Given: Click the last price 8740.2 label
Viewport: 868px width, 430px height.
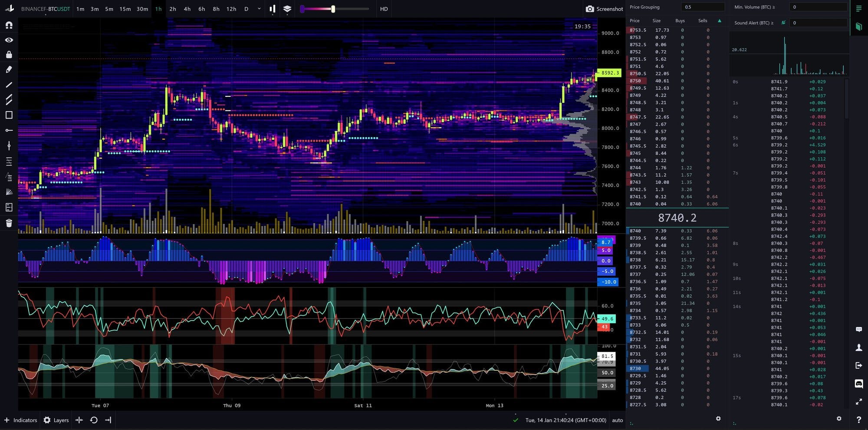Looking at the screenshot, I should point(677,218).
